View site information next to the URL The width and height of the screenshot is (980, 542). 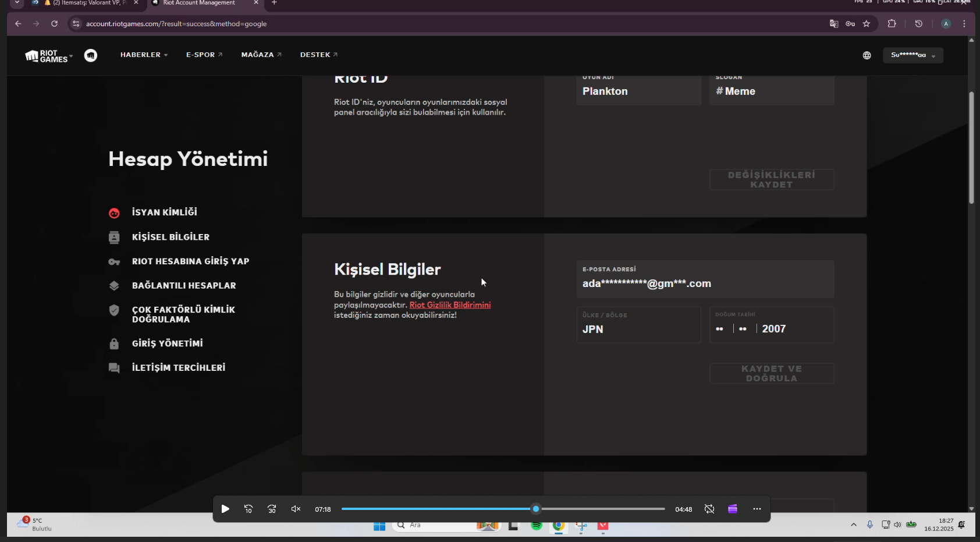76,24
